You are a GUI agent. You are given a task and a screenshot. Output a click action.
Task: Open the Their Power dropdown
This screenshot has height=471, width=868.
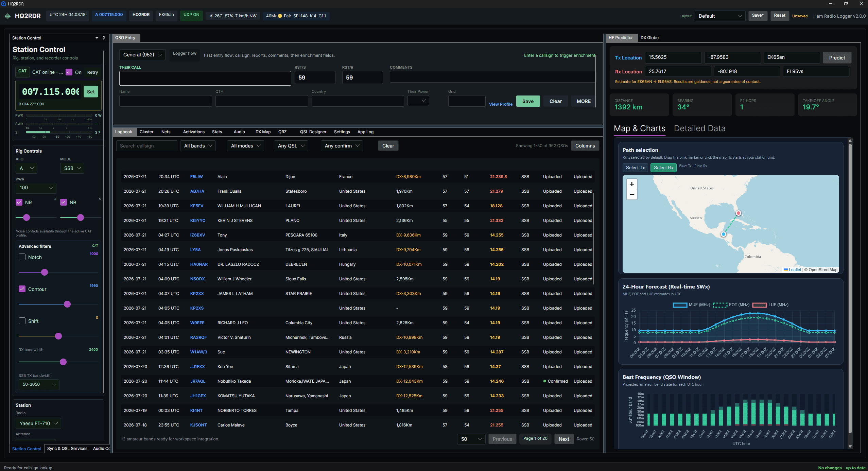418,101
